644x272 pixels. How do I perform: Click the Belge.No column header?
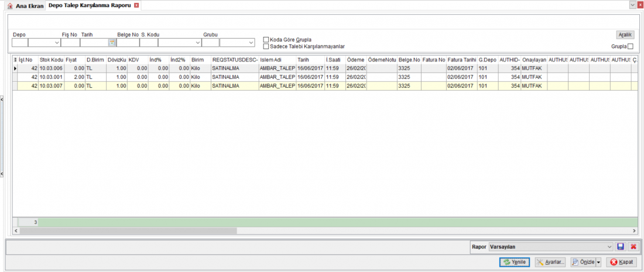click(409, 60)
